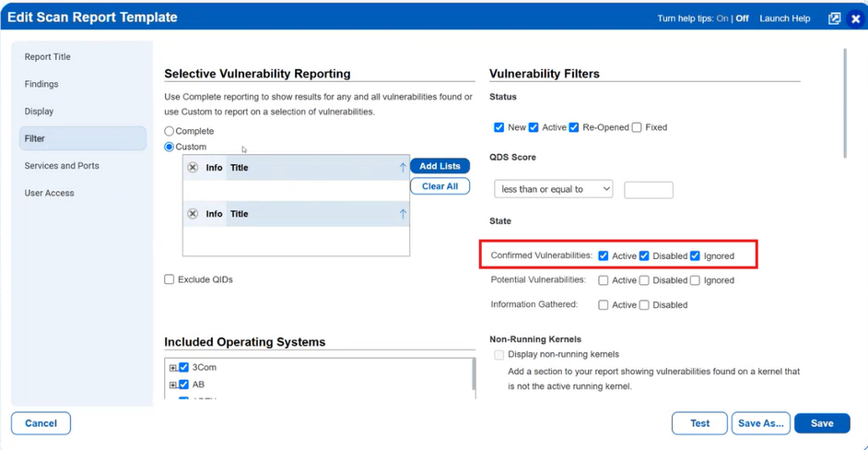Turn help tips Off
The image size is (868, 450).
pos(742,18)
